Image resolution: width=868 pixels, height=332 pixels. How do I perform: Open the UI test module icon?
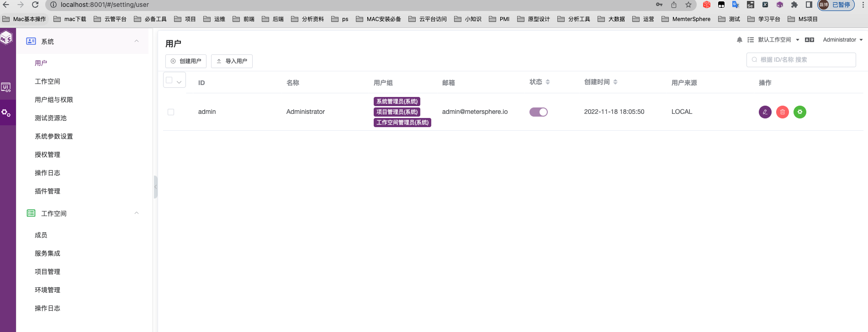tap(6, 87)
